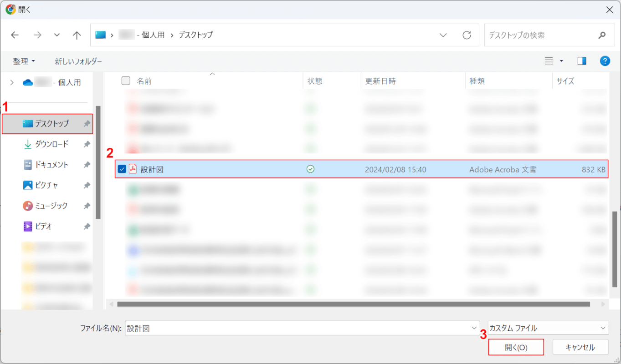Go back with the left arrow
621x364 pixels.
pyautogui.click(x=15, y=35)
